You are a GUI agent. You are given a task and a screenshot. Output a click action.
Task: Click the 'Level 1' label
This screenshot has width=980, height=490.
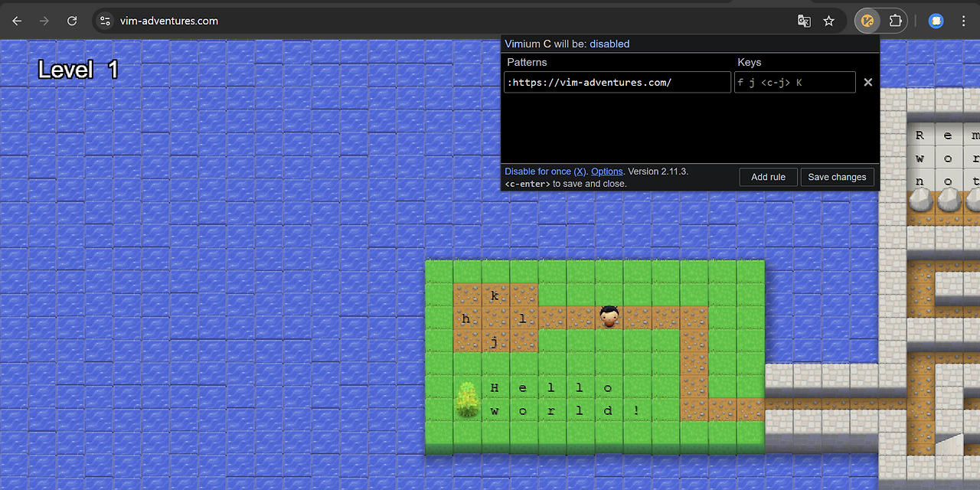[x=79, y=70]
